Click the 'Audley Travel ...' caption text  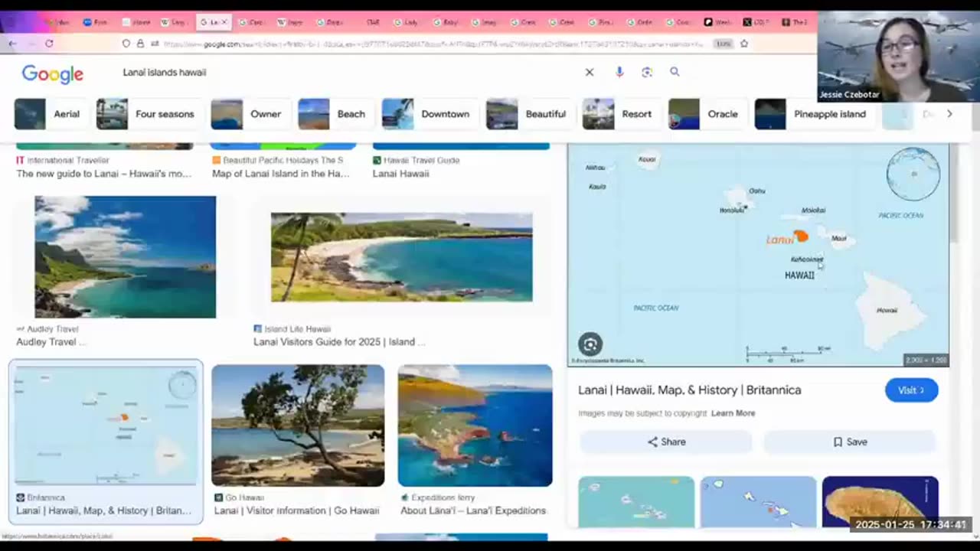[x=51, y=342]
